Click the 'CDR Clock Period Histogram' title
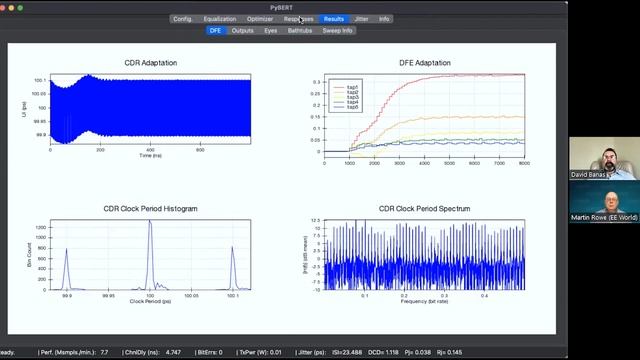640x360 pixels. click(x=150, y=209)
